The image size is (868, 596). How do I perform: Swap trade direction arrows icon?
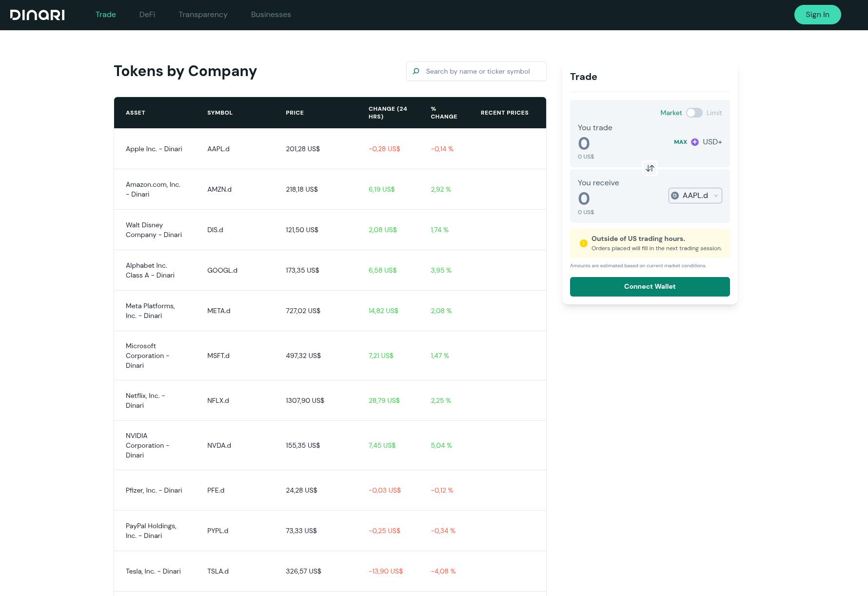[650, 168]
